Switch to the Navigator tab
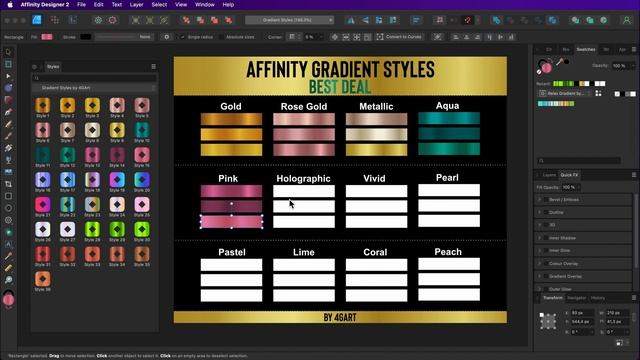 [x=576, y=298]
